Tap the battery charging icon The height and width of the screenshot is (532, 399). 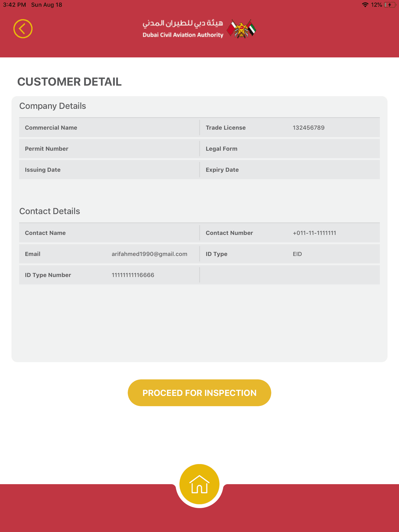(x=390, y=5)
